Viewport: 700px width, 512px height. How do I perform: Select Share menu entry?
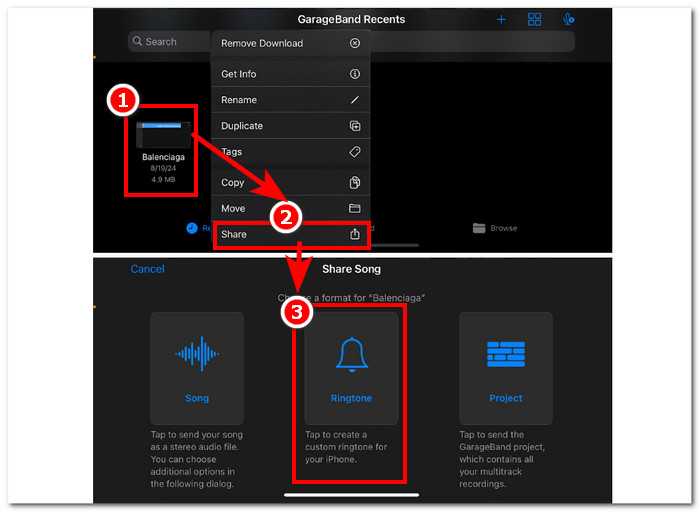pos(291,234)
